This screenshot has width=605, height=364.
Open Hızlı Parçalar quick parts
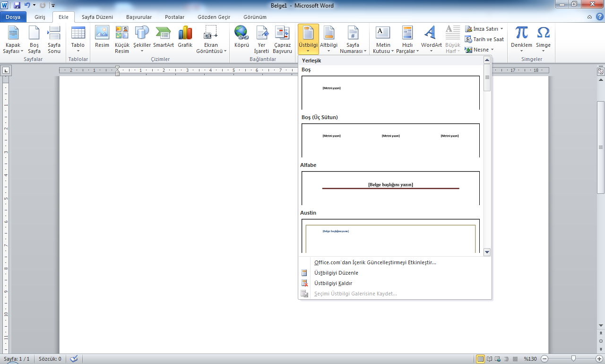click(x=407, y=40)
